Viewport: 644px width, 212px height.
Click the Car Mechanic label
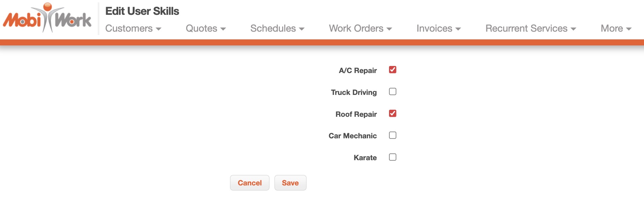click(x=353, y=136)
